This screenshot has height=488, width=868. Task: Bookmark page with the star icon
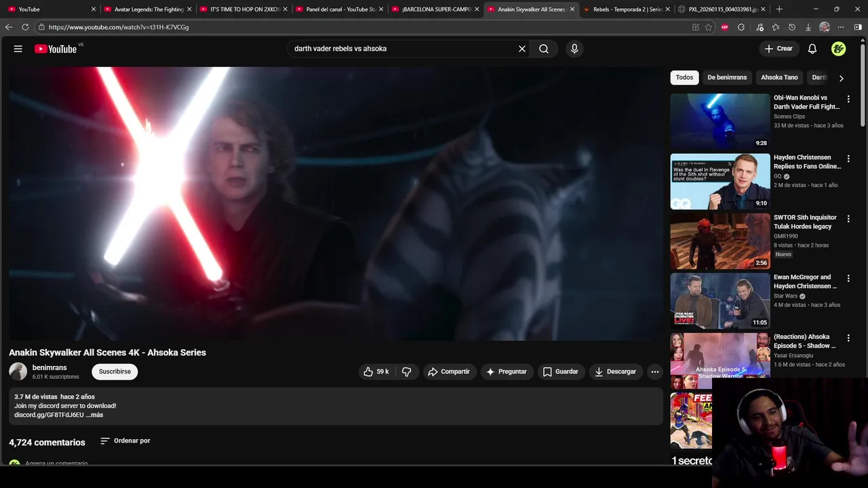pyautogui.click(x=709, y=27)
